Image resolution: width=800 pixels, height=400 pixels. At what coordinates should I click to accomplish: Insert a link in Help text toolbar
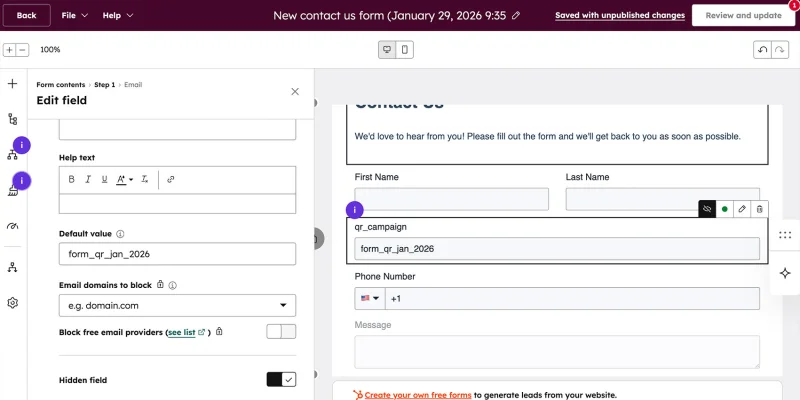click(171, 179)
